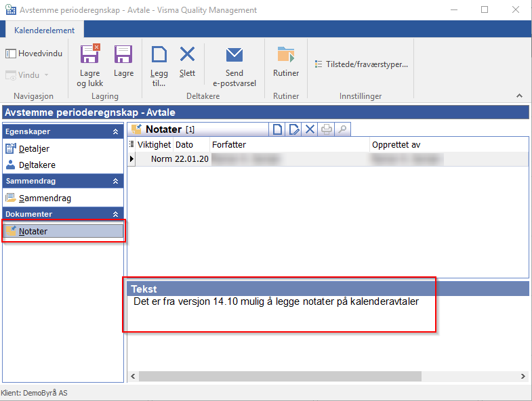This screenshot has width=532, height=401.
Task: Click the new note icon in Notater toolbar
Action: click(277, 129)
